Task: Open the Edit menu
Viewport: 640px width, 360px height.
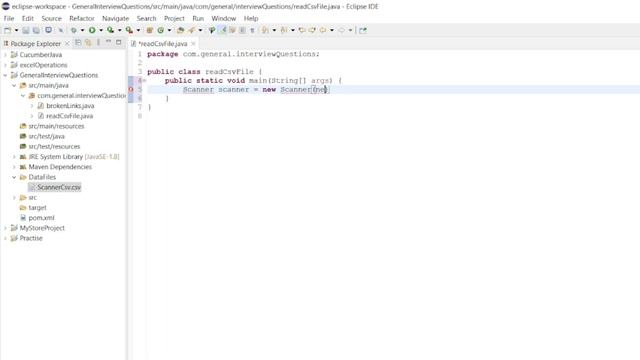Action: (28, 18)
